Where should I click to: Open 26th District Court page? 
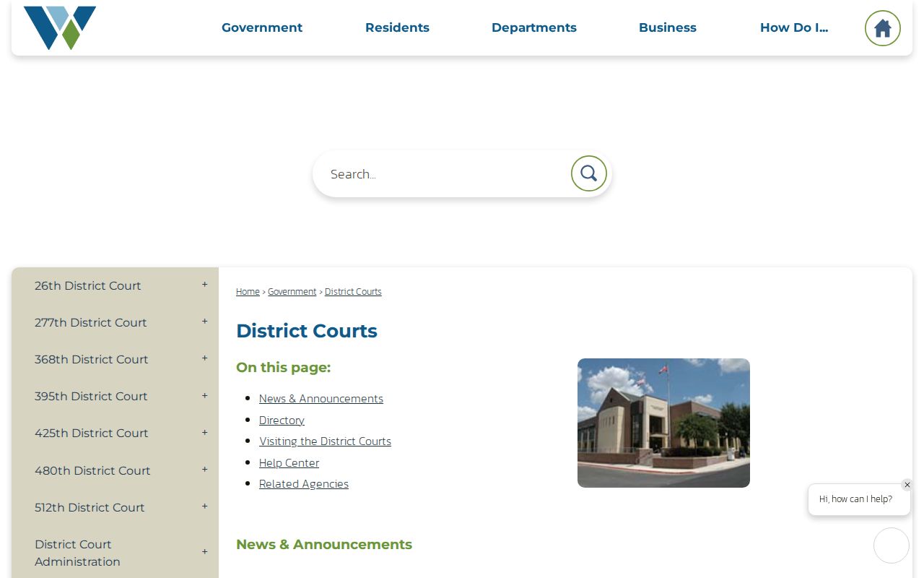click(88, 285)
